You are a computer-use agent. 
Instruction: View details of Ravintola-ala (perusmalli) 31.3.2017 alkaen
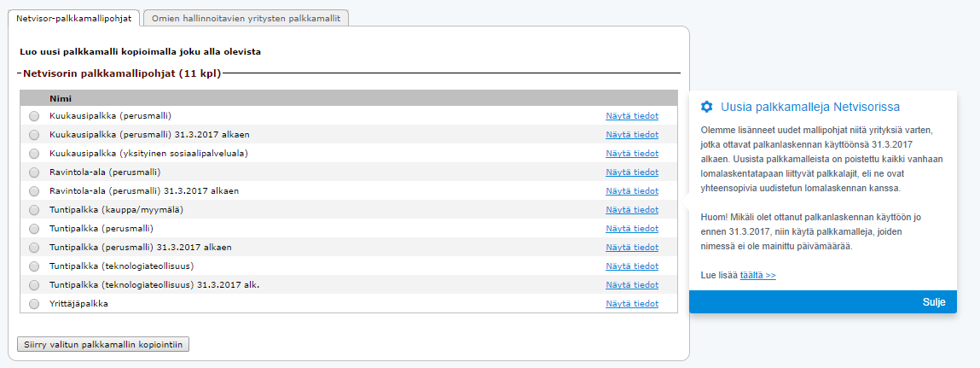(631, 191)
